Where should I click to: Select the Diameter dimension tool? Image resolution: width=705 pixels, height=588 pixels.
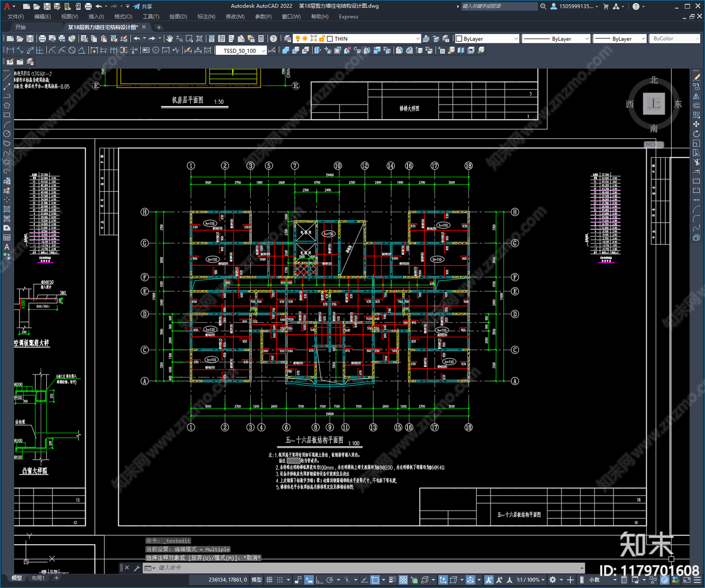tap(72, 50)
